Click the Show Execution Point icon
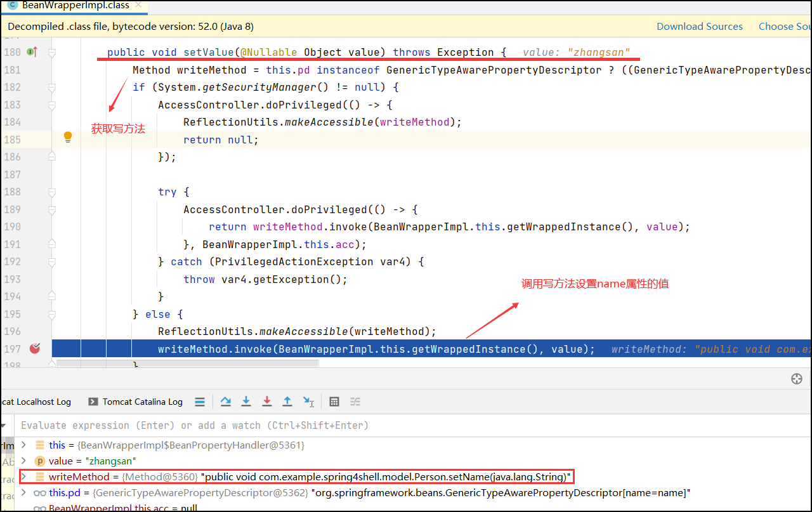 (200, 402)
